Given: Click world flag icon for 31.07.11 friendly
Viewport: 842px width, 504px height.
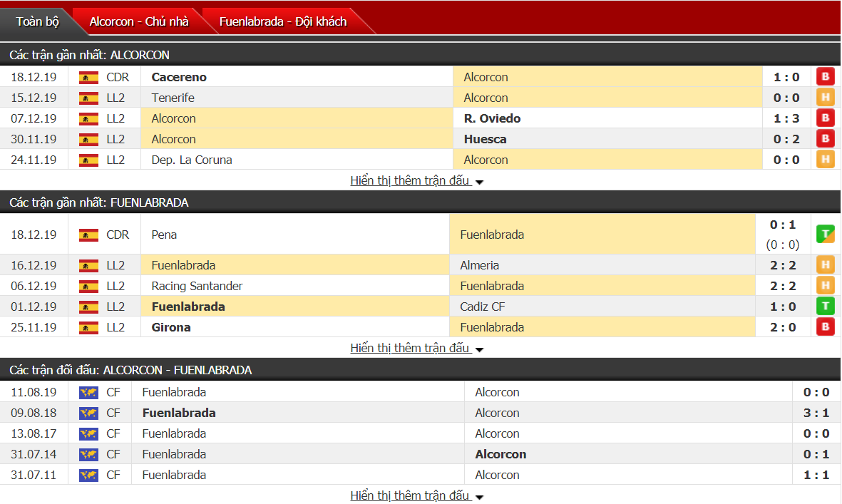Looking at the screenshot, I should point(88,475).
